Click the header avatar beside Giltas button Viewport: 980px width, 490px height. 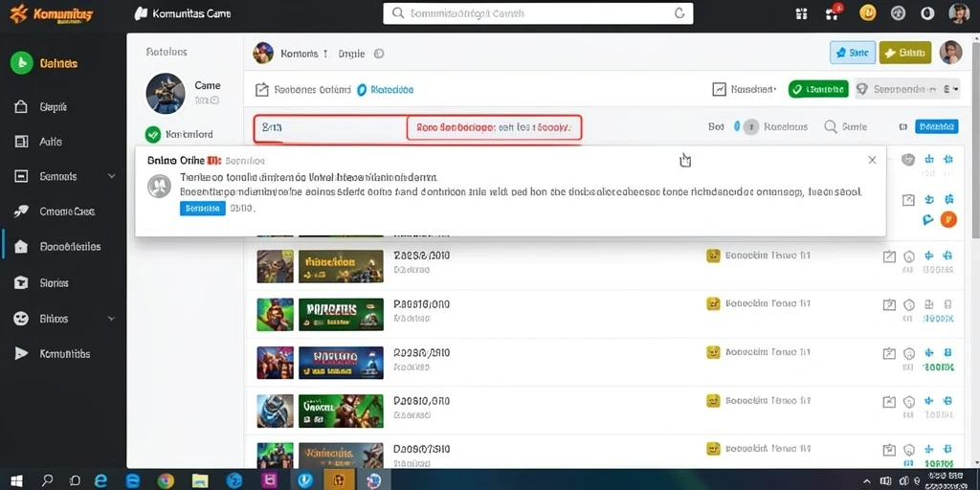(950, 53)
